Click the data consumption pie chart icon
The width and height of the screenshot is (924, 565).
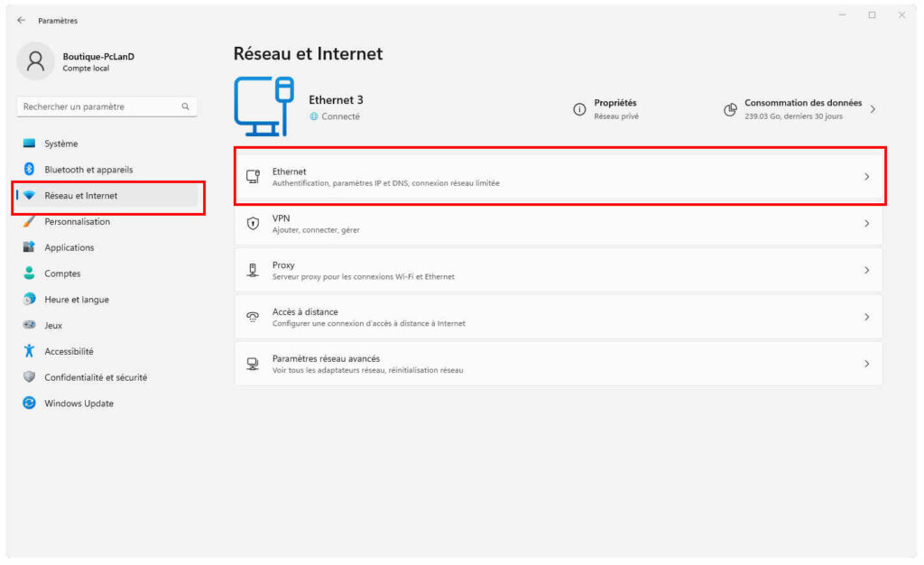(730, 109)
